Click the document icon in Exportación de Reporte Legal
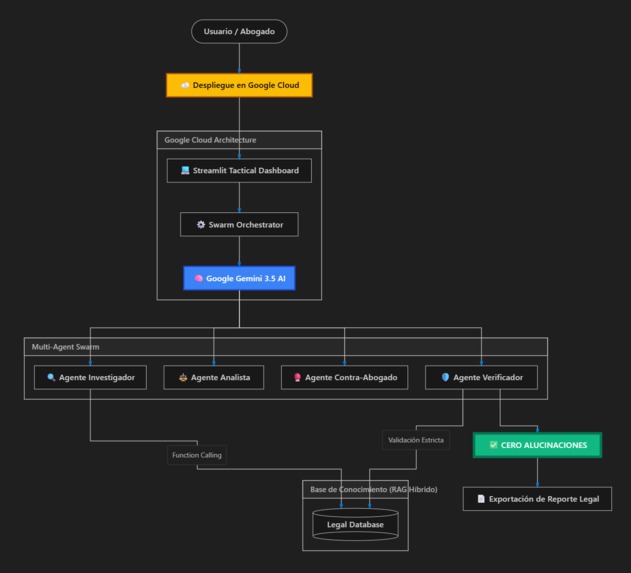This screenshot has height=573, width=631. [x=481, y=499]
